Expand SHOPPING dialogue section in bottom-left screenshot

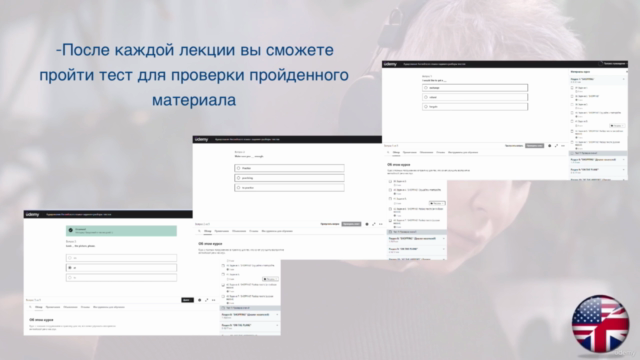tap(250, 316)
